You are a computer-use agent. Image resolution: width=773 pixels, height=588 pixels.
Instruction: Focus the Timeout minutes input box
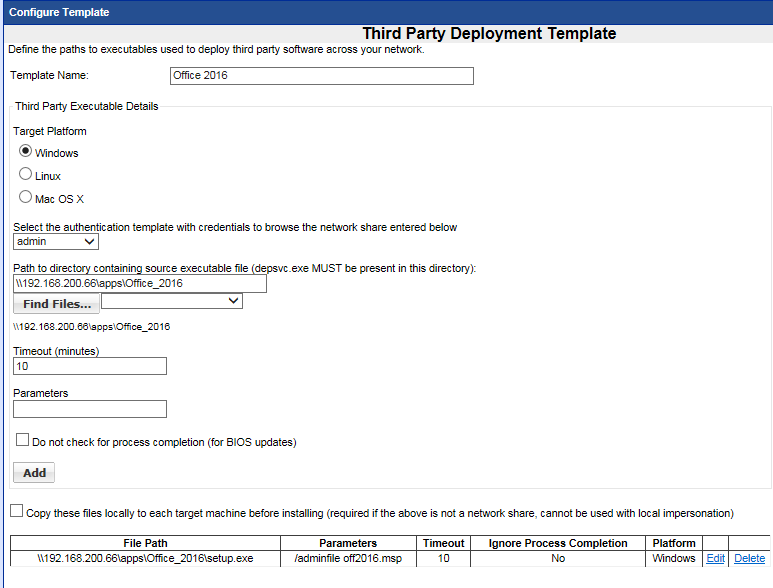pyautogui.click(x=90, y=366)
